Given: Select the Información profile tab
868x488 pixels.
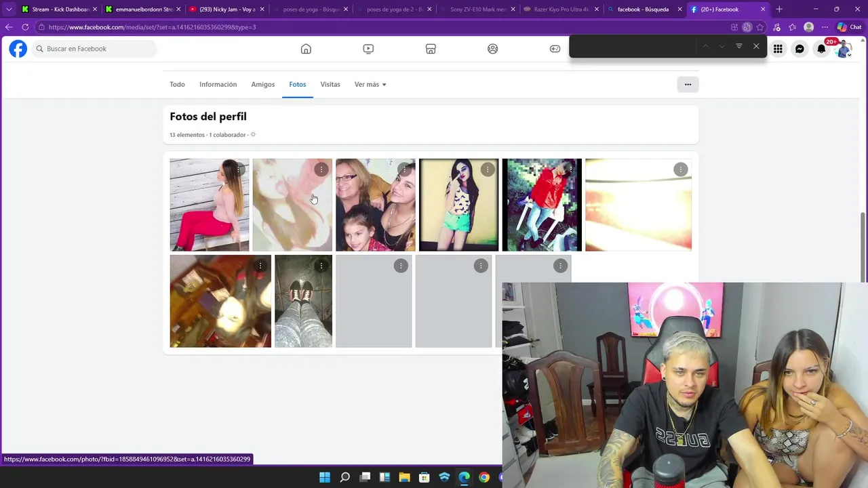Looking at the screenshot, I should click(218, 85).
